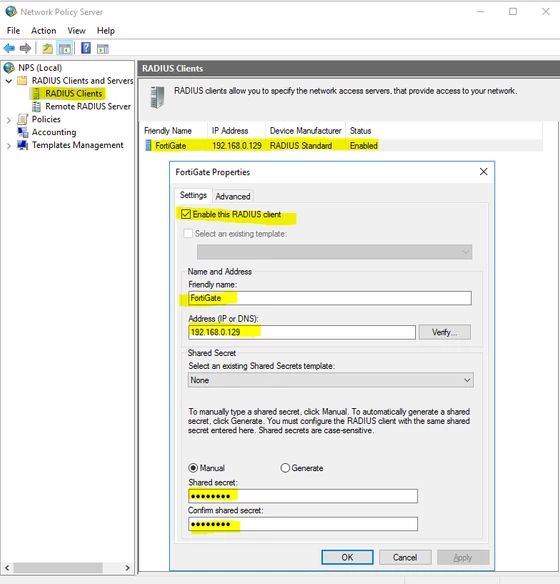Click the Templates Management icon
560x584 pixels.
(23, 145)
